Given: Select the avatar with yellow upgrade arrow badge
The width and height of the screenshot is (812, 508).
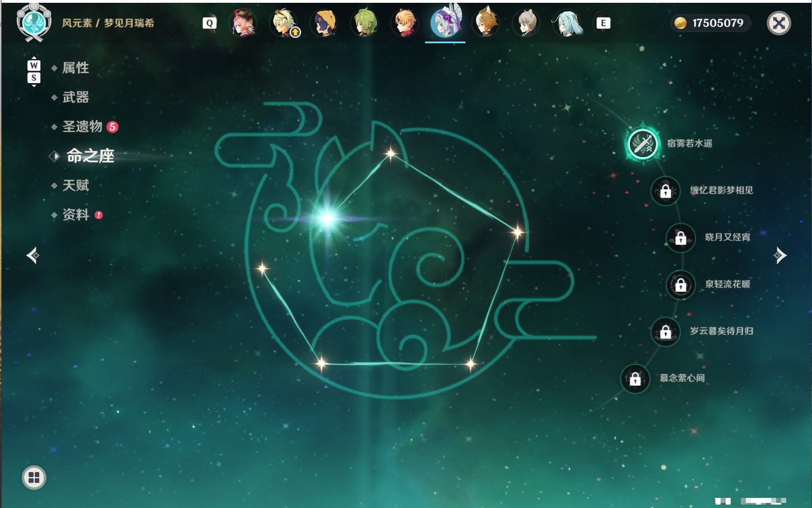Looking at the screenshot, I should tap(284, 23).
